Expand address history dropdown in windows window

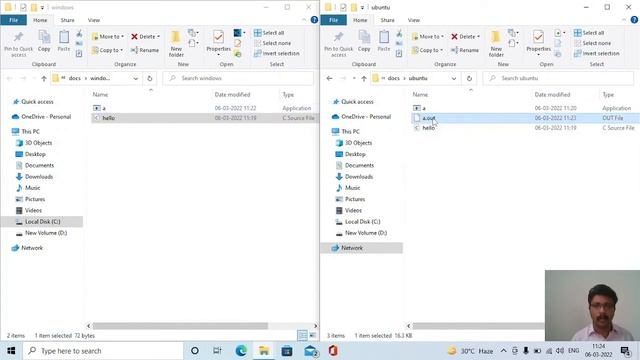pyautogui.click(x=136, y=78)
